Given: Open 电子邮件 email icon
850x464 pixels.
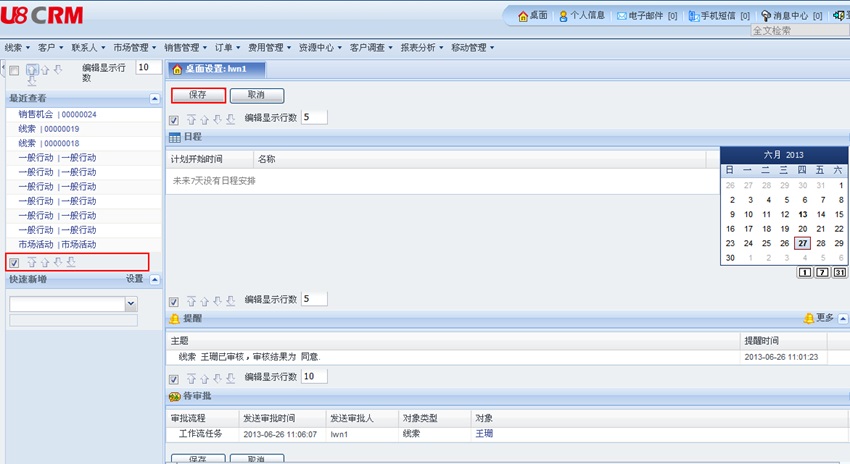Looking at the screenshot, I should pyautogui.click(x=622, y=16).
